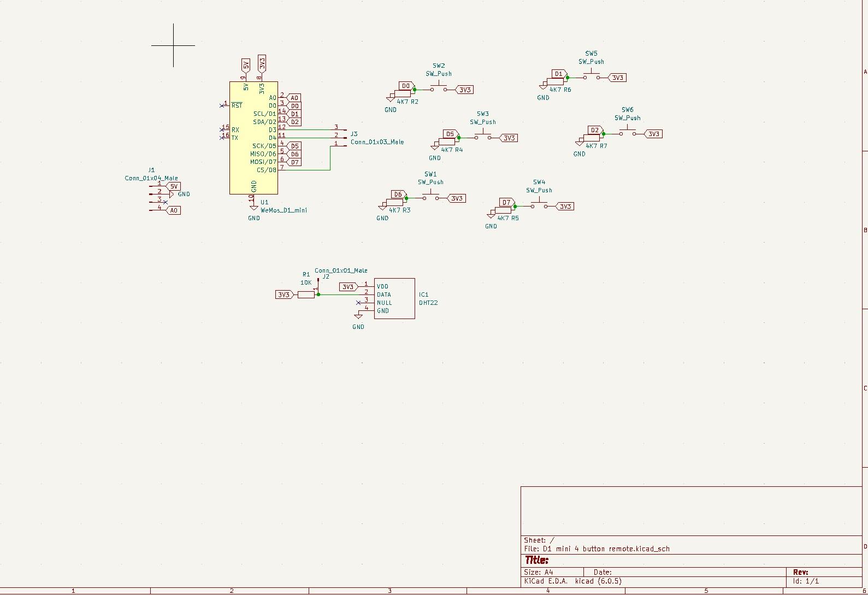868x595 pixels.
Task: Select the D7 label at U1 MOSI pin
Action: pos(293,162)
